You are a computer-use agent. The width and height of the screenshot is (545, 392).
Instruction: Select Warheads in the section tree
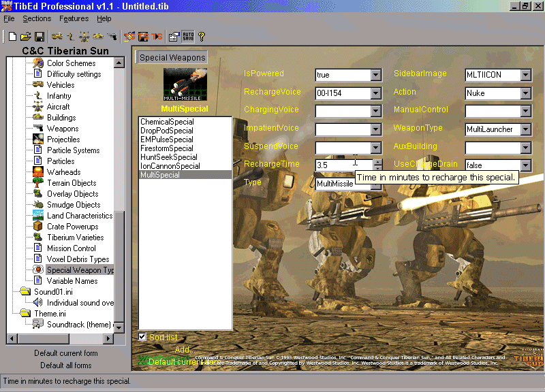pyautogui.click(x=63, y=172)
